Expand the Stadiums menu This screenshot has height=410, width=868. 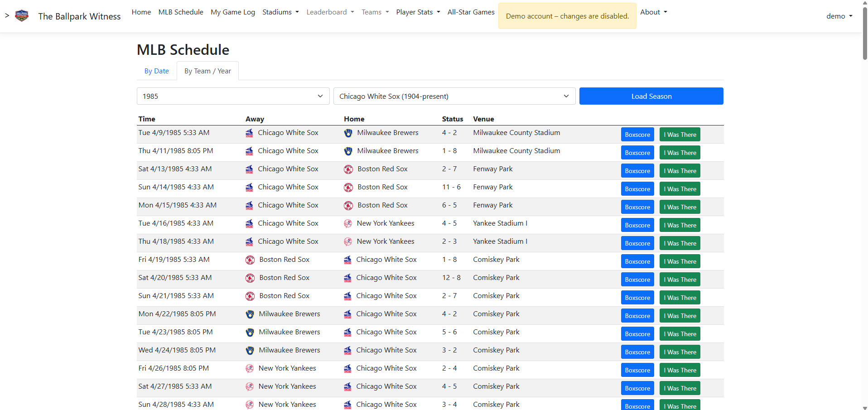click(x=280, y=12)
